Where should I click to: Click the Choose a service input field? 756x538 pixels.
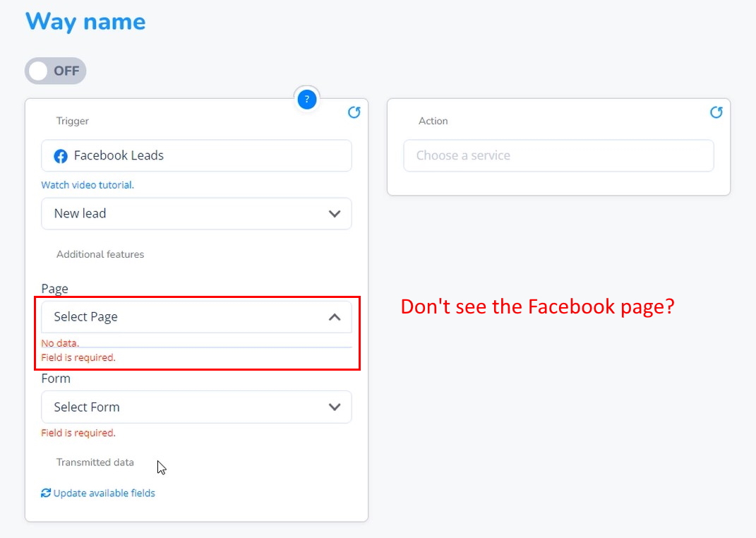click(558, 155)
